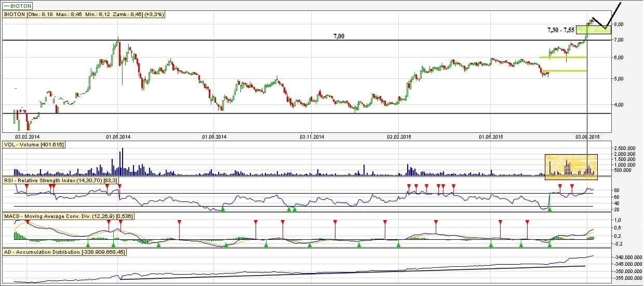The image size is (644, 286).
Task: Select the rightmost green MACD buy arrow
Action: tap(549, 244)
